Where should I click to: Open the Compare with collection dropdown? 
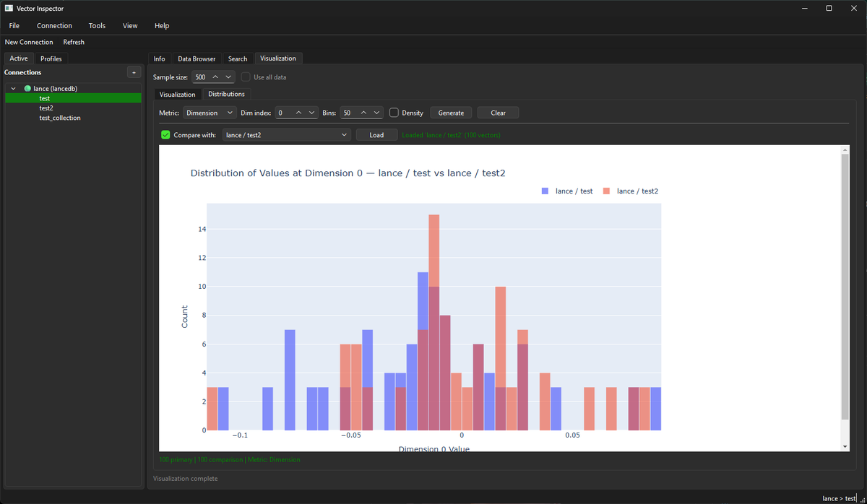pos(286,135)
